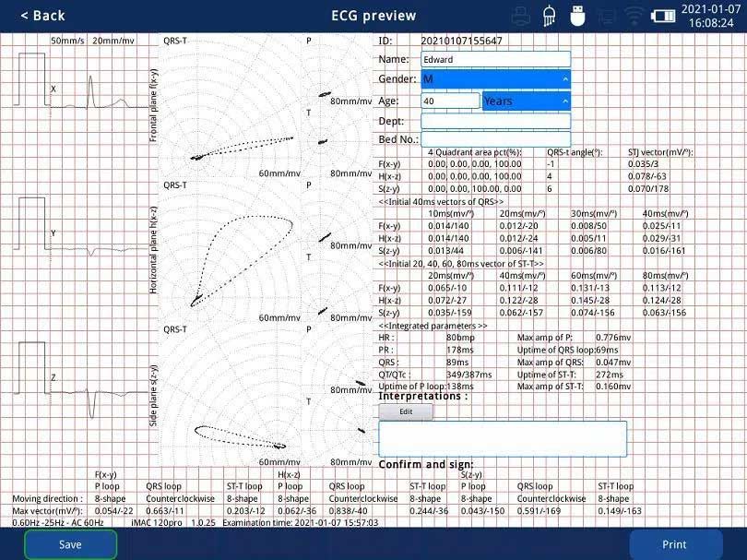Go back using the Back button
The image size is (747, 560).
click(42, 16)
